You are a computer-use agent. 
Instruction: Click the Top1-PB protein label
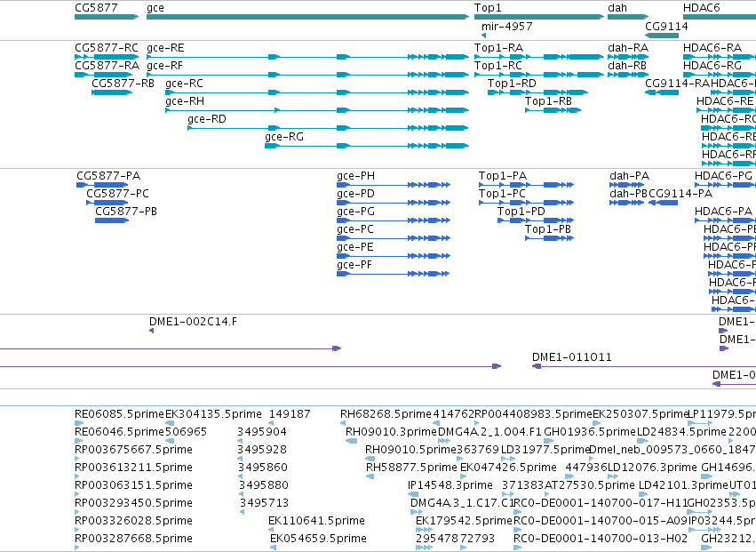[548, 230]
